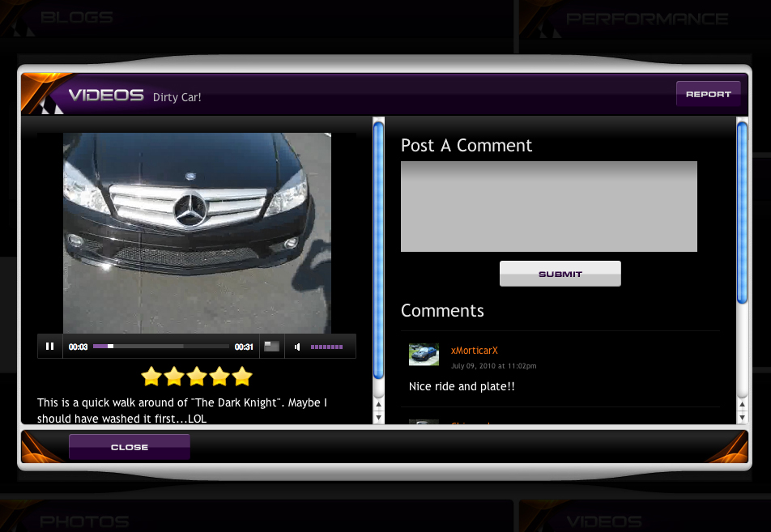The width and height of the screenshot is (771, 532).
Task: Seek along the video progress bar
Action: pyautogui.click(x=161, y=346)
